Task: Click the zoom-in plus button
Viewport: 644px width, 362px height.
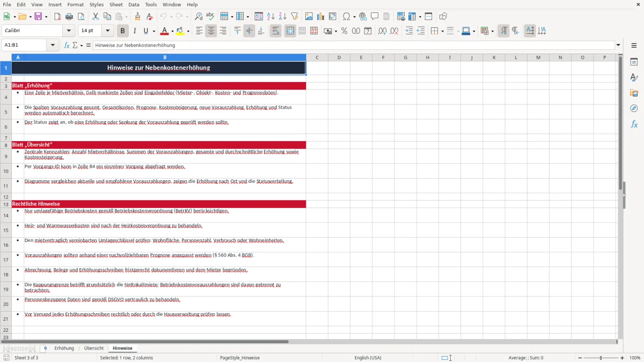Action: [x=623, y=358]
